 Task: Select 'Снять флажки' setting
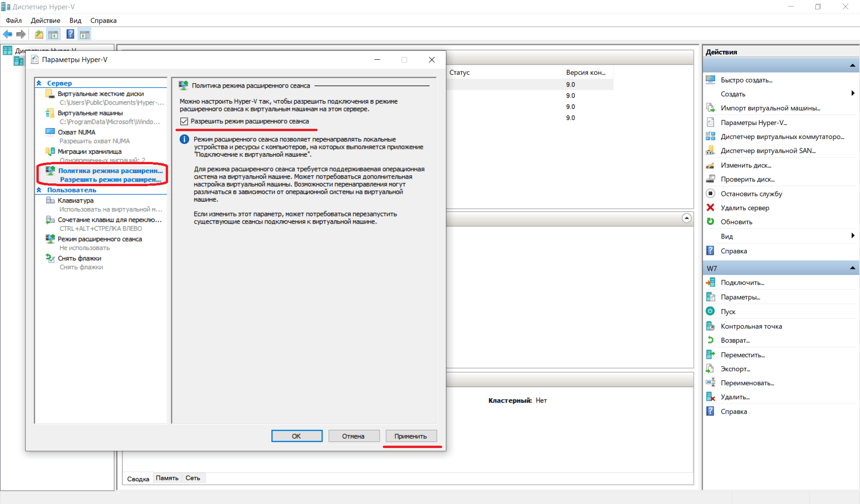pyautogui.click(x=79, y=258)
